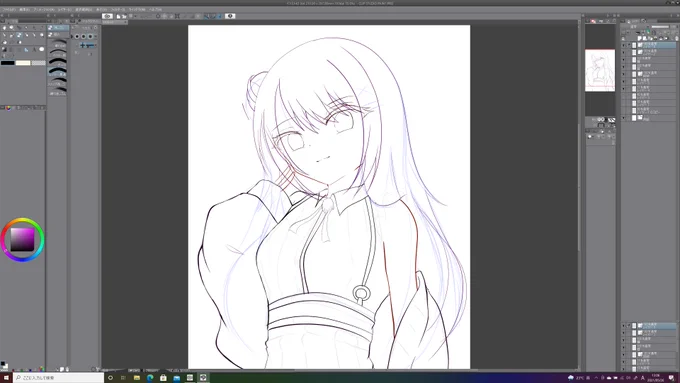Viewport: 680px width, 383px height.
Task: Click the New document icon in the command bar
Action: coord(118,16)
